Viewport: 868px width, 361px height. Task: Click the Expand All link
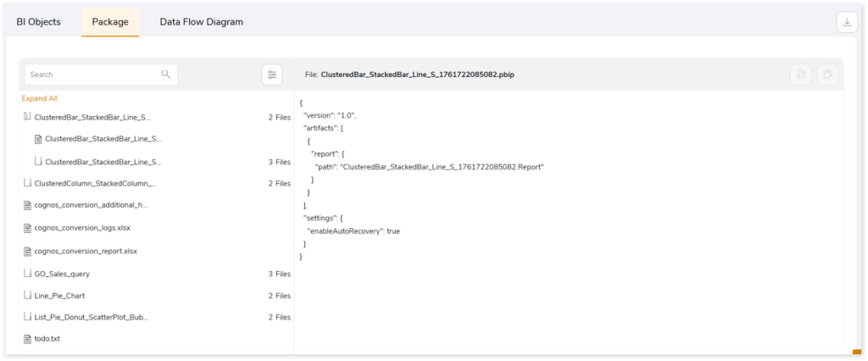tap(40, 98)
